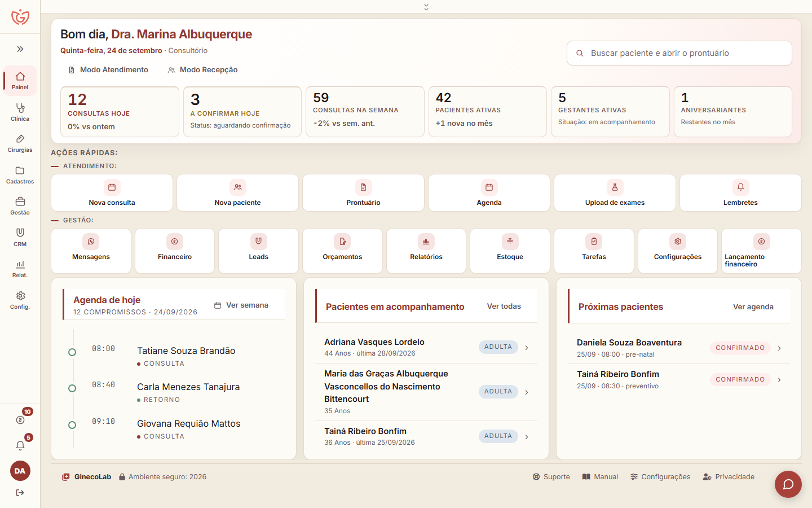The width and height of the screenshot is (812, 508).
Task: Open Cirurgias in the sidebar
Action: coord(20,143)
